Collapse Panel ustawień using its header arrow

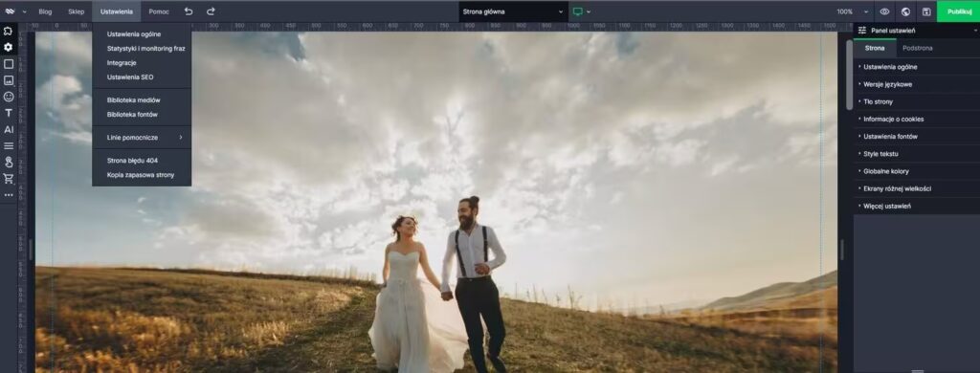pyautogui.click(x=975, y=30)
